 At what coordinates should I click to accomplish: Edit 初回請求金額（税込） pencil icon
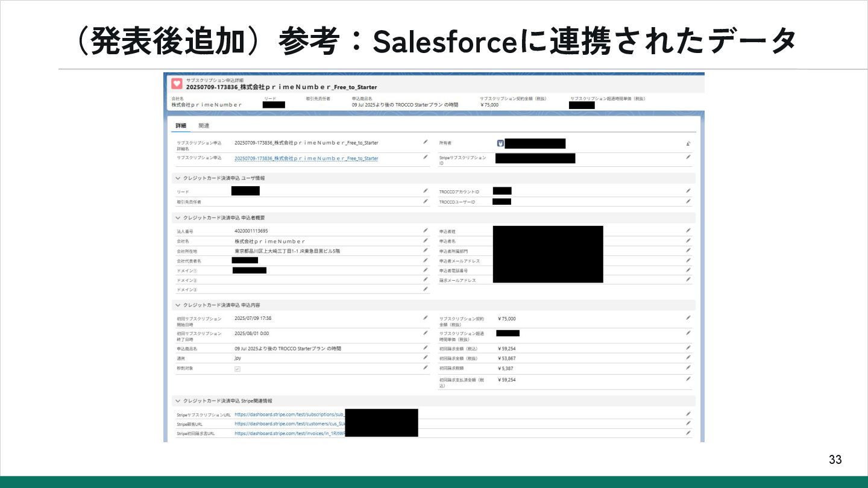pos(688,348)
